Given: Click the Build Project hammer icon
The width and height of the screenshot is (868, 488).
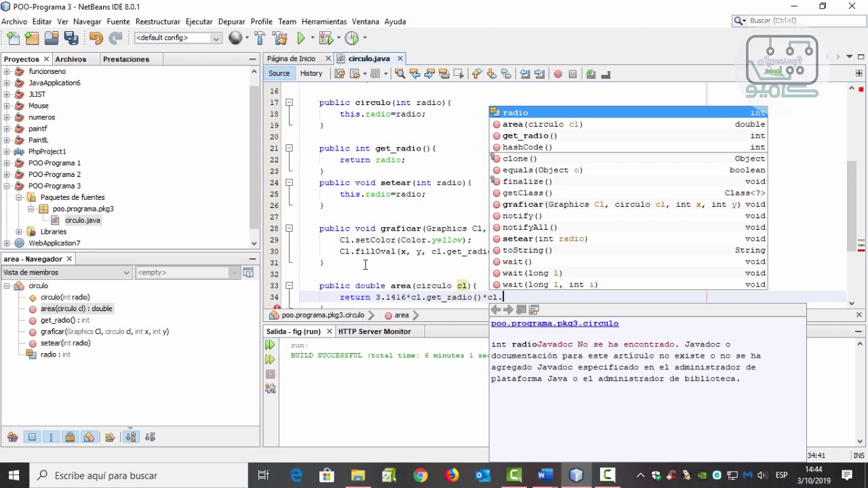Looking at the screenshot, I should pos(260,38).
